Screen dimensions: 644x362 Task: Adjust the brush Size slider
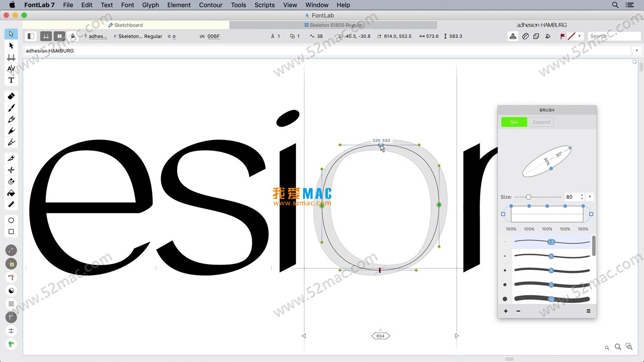coord(538,197)
